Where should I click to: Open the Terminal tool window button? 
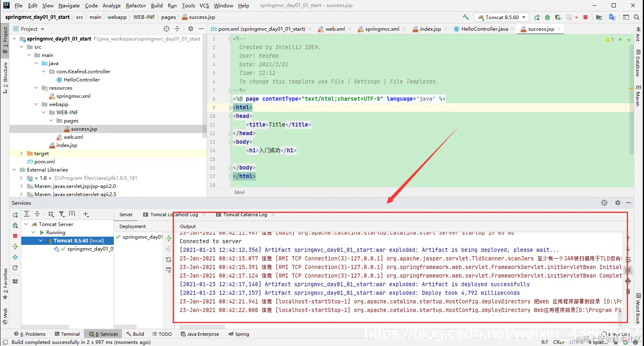pos(68,334)
